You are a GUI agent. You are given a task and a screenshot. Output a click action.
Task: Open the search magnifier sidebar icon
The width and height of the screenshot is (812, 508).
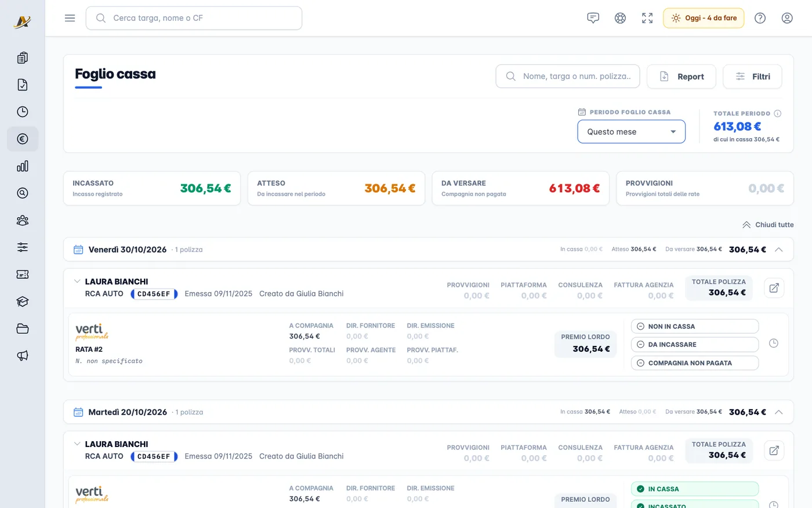[23, 193]
